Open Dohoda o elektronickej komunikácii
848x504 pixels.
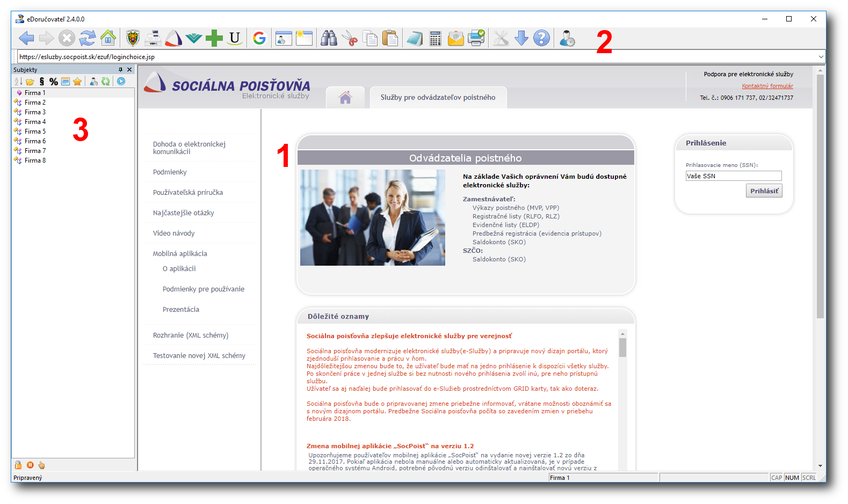coord(189,148)
